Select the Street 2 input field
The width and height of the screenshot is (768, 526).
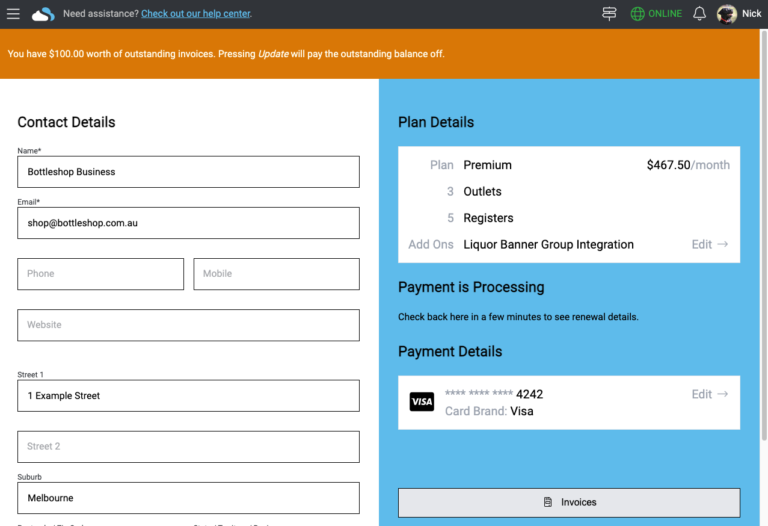click(x=188, y=447)
